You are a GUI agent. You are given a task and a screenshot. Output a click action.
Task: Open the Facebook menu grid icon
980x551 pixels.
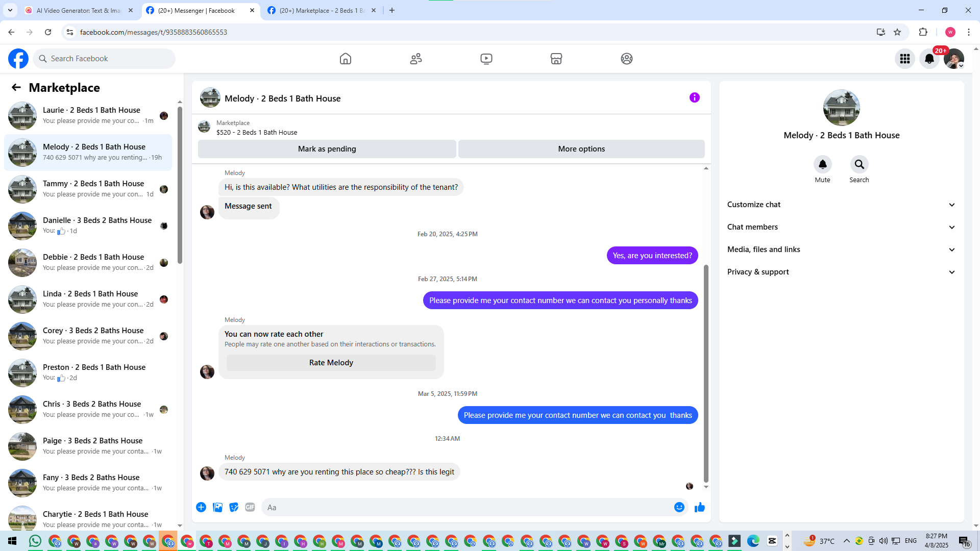[x=904, y=59]
